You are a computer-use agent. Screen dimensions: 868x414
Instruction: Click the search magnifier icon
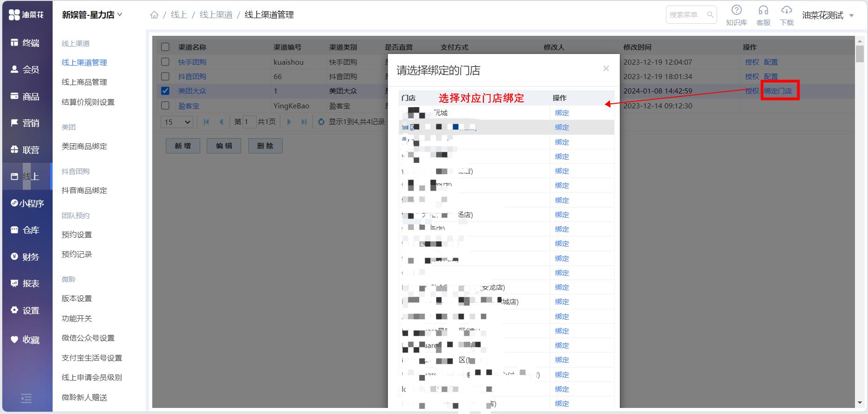(x=710, y=15)
